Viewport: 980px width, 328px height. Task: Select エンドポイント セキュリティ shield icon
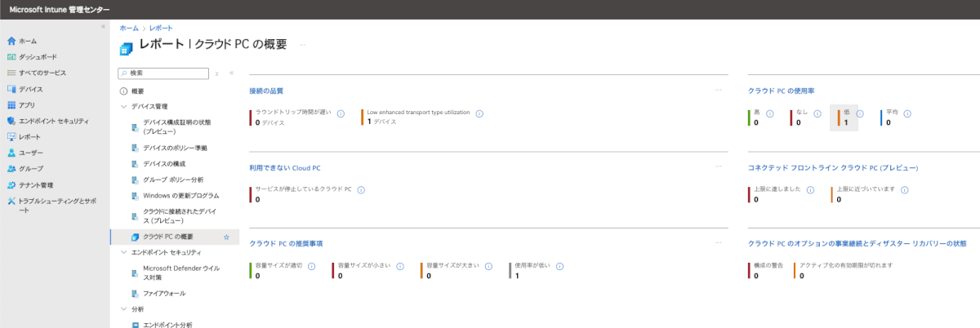(11, 121)
